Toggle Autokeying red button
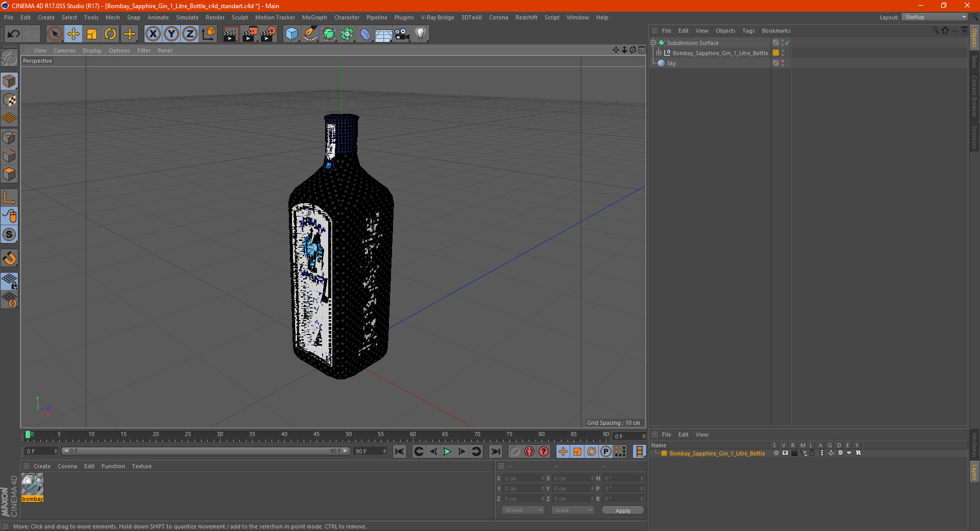 (x=529, y=451)
